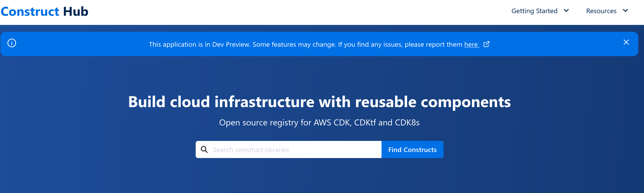Click the chevron beside Resources

pos(626,11)
